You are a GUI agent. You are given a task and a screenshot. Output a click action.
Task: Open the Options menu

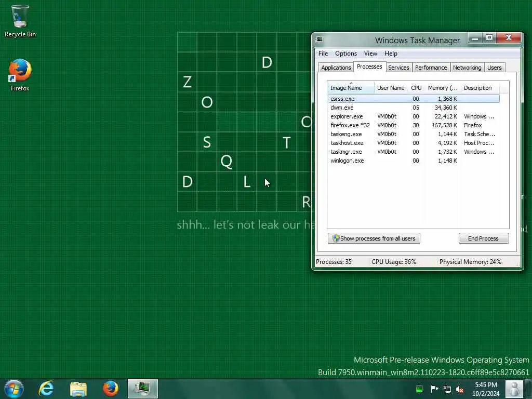tap(345, 54)
